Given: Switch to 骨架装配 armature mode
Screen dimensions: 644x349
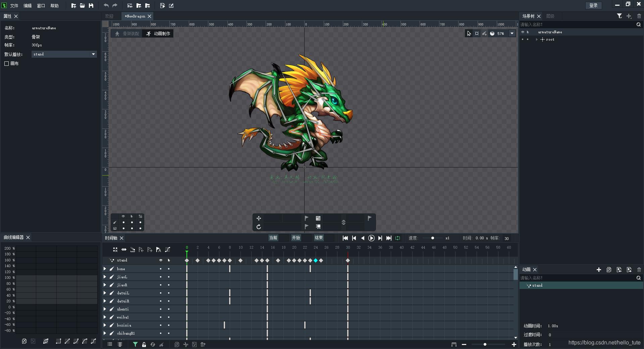Looking at the screenshot, I should [127, 34].
